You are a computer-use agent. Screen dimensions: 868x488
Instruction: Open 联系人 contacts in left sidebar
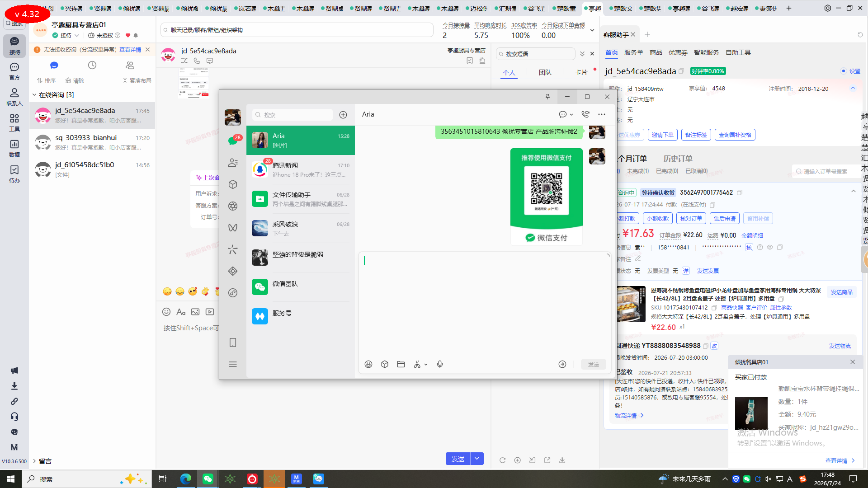[x=14, y=97]
